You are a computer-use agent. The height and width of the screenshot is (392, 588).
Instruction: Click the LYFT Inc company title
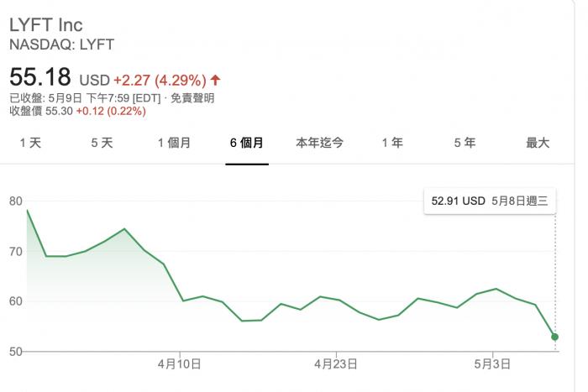pos(46,24)
